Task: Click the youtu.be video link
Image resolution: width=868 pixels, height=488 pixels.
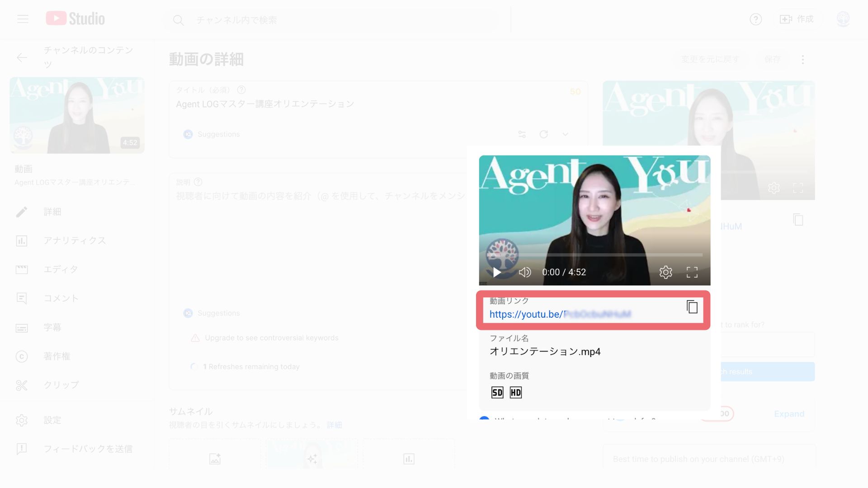Action: pyautogui.click(x=560, y=314)
